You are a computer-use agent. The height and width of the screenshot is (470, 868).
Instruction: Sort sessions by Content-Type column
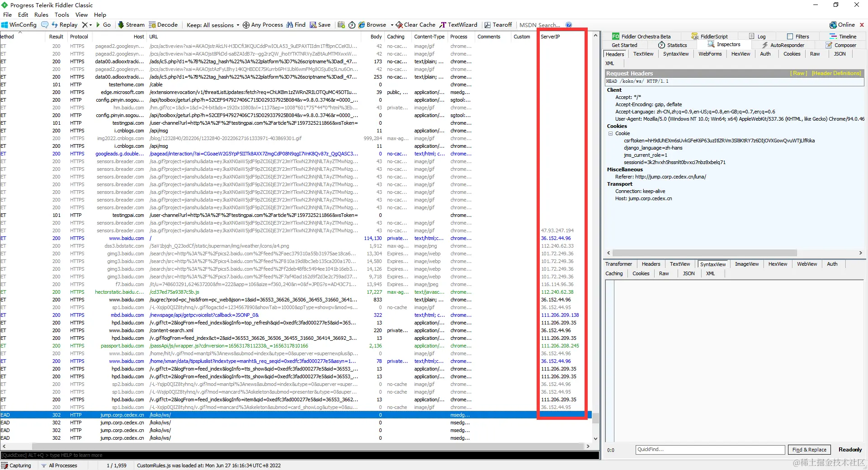[x=429, y=37]
